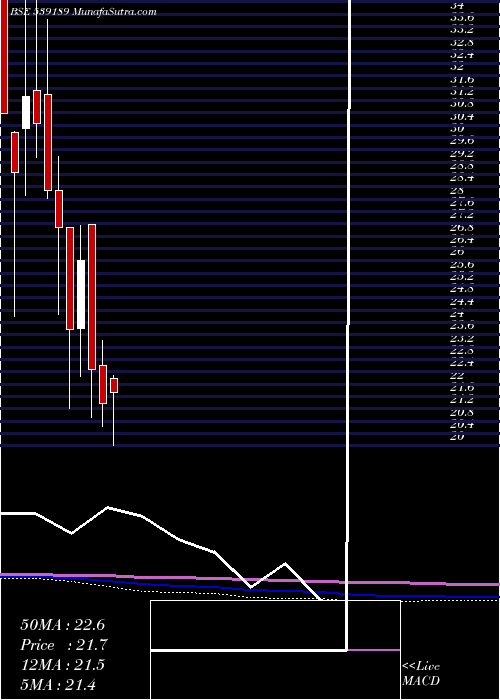Select the 22.4 axis label
Screen dimensions: 500x700
(461, 363)
